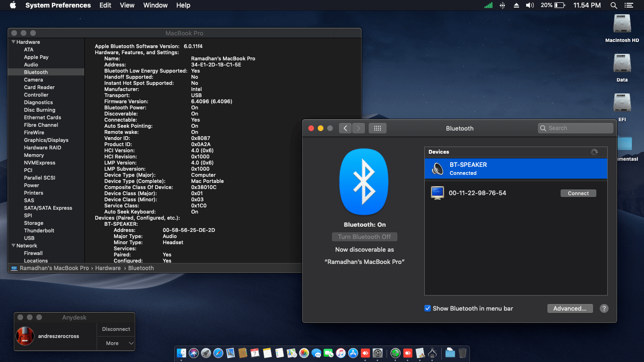Screen dimensions: 644x362
Task: Open Spotlight magnifier in menu bar
Action: tap(614, 5)
